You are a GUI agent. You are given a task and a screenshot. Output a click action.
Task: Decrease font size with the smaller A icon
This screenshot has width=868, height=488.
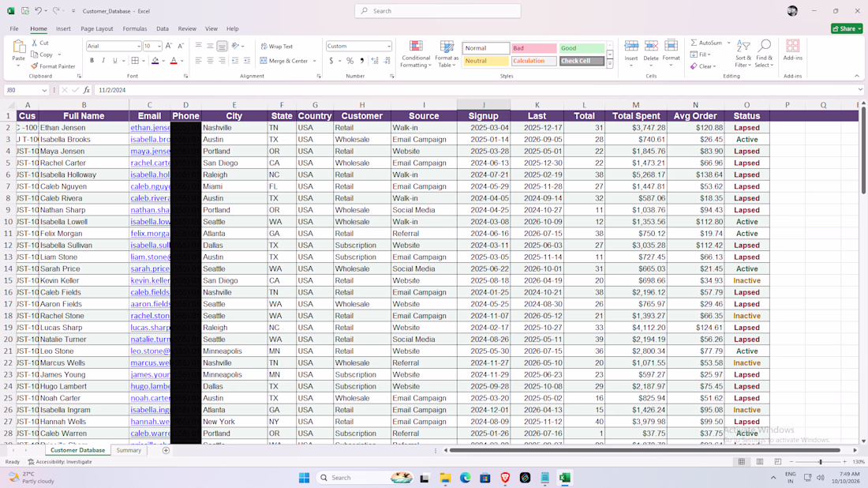(x=181, y=46)
